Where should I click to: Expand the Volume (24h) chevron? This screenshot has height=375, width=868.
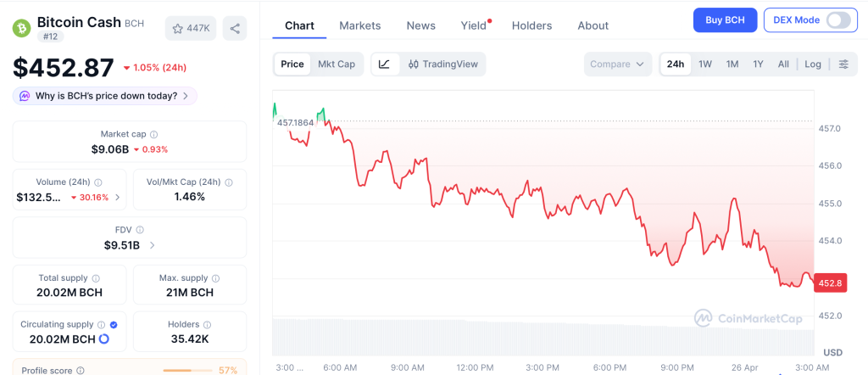click(118, 197)
